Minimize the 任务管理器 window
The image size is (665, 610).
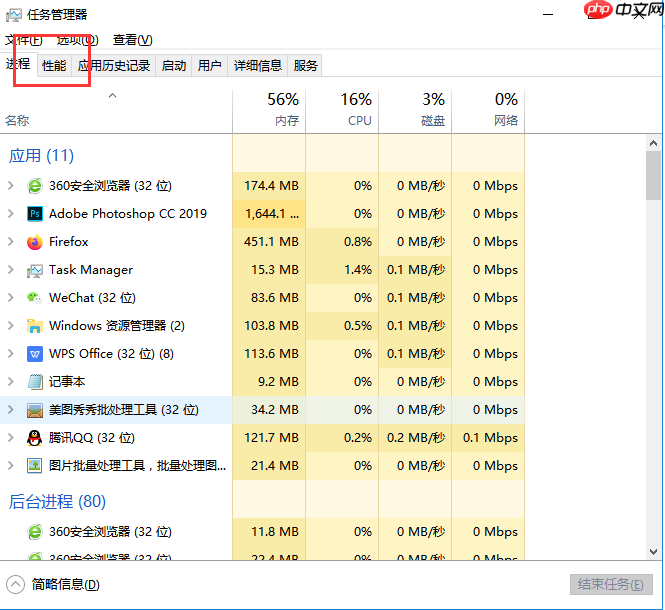click(x=548, y=15)
